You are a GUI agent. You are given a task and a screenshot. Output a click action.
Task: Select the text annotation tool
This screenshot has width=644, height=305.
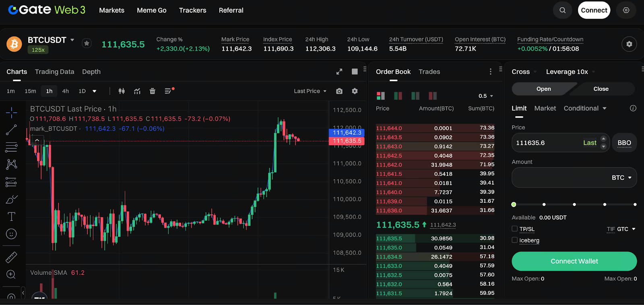(11, 216)
